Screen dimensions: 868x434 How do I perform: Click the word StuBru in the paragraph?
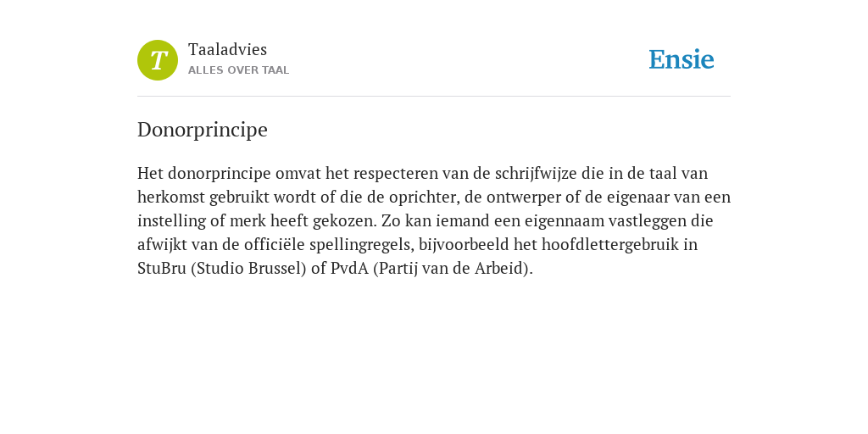click(x=162, y=269)
